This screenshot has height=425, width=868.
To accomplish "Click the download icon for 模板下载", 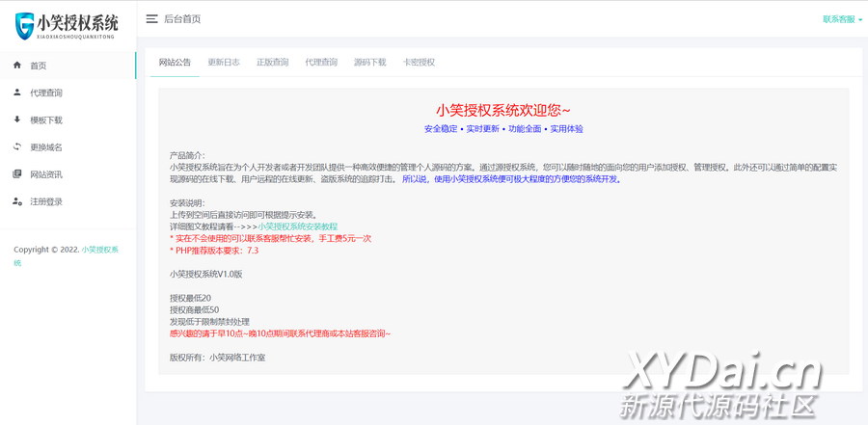I will (x=17, y=120).
